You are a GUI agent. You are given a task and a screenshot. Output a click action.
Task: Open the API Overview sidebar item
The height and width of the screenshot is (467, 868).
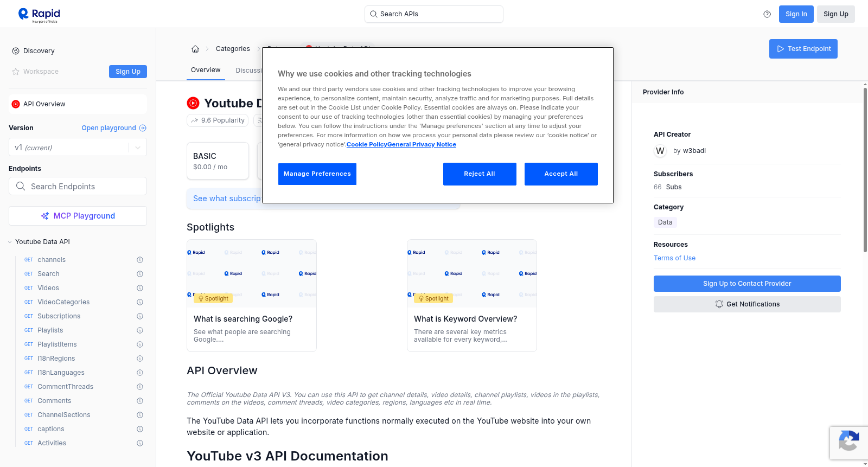tap(78, 104)
